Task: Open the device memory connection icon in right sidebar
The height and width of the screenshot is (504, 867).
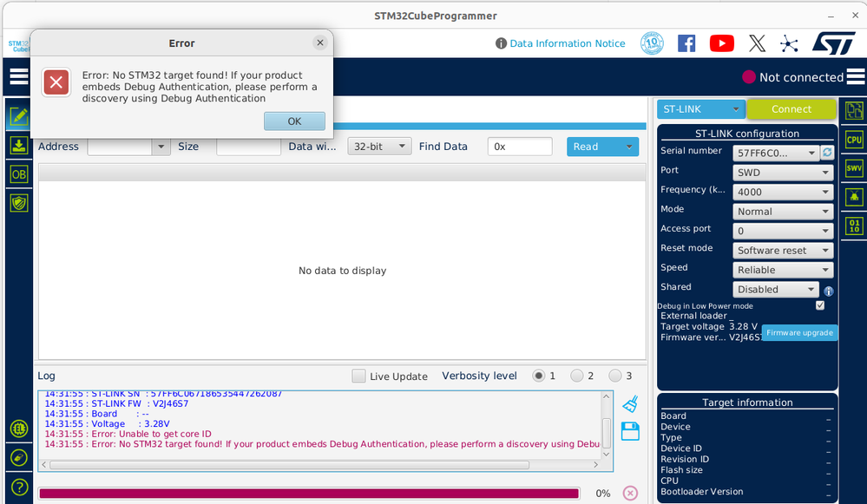Action: click(x=854, y=111)
